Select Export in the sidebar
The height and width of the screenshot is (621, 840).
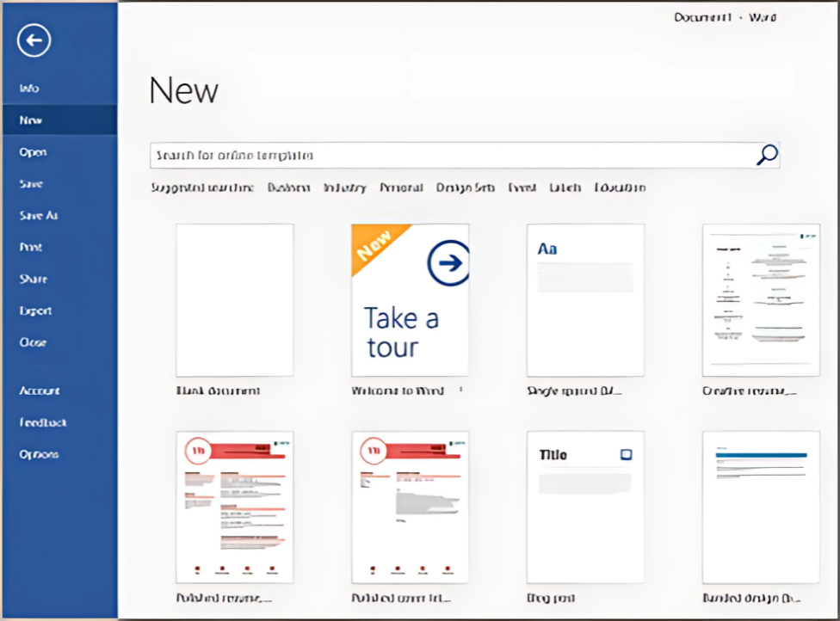click(36, 310)
